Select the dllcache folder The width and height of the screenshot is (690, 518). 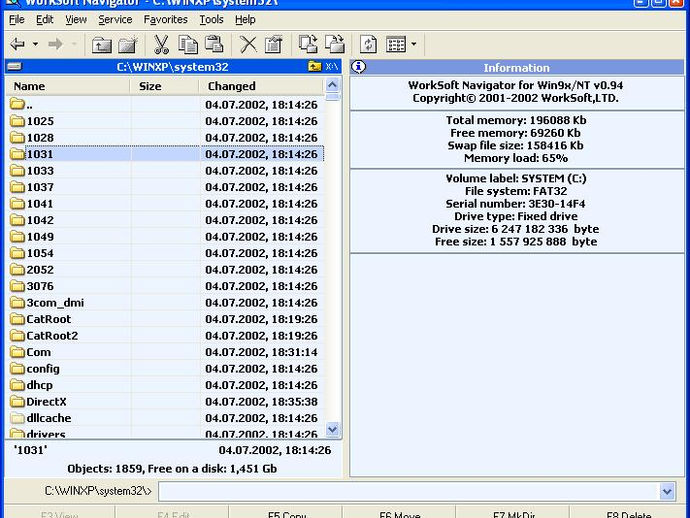[x=165, y=418]
